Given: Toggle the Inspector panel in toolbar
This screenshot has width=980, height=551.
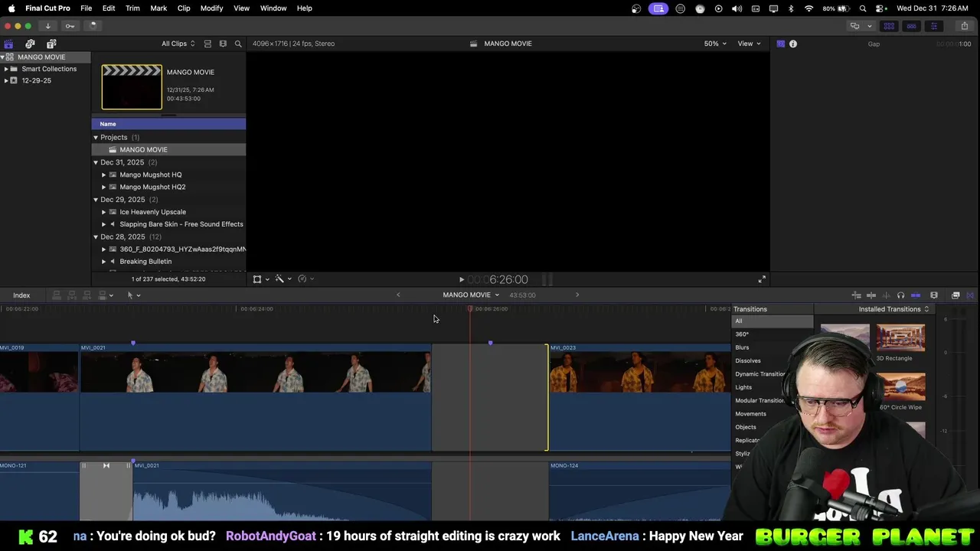Looking at the screenshot, I should click(933, 26).
